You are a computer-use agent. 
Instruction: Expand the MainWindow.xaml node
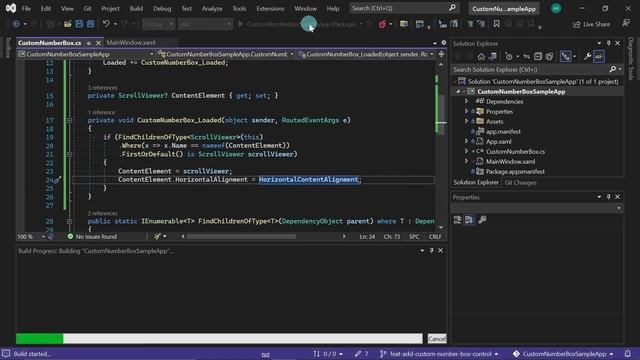click(x=467, y=161)
